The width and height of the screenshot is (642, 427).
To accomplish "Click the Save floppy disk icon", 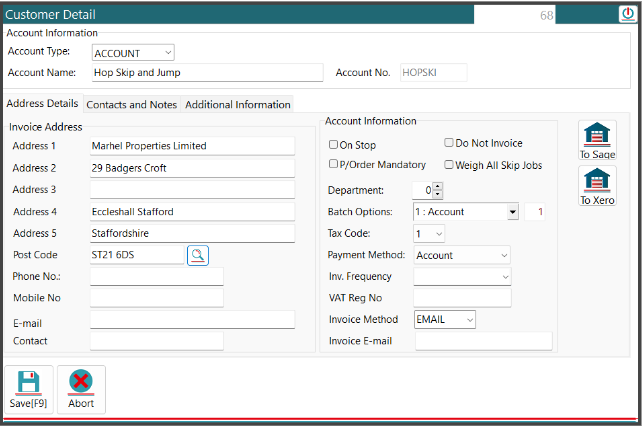I will pos(29,382).
